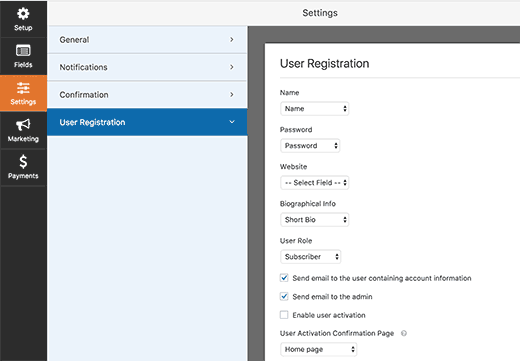Open the Home page dropdown
Screen dimensions: 520x361
point(319,349)
